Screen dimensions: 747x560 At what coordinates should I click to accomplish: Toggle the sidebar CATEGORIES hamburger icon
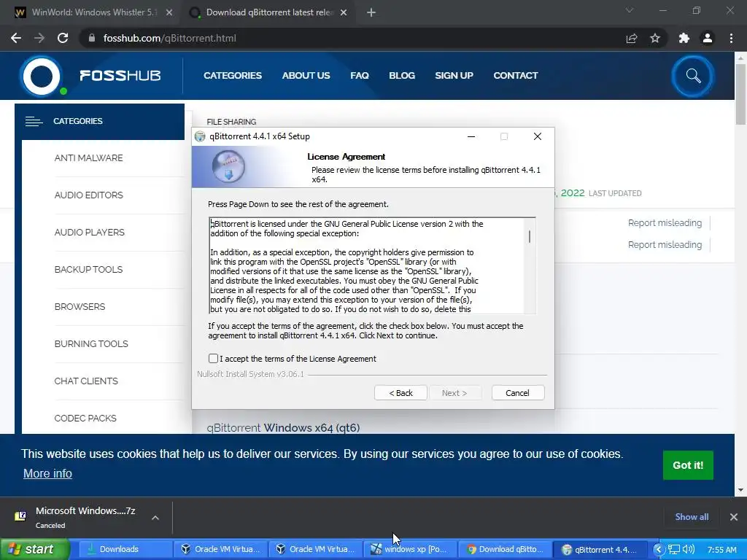[x=34, y=122]
